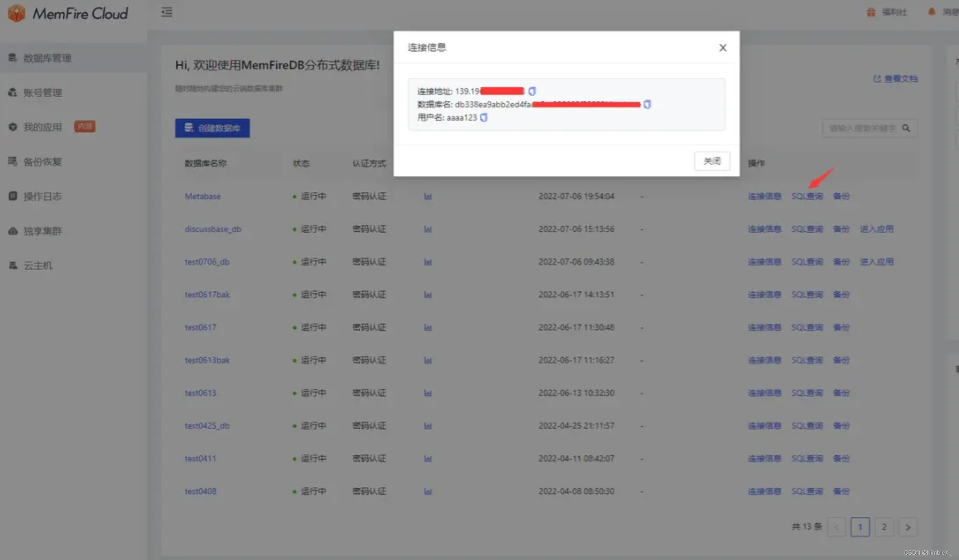Collapse the sidebar with the hamburger icon
Viewport: 959px width, 560px height.
(x=167, y=12)
